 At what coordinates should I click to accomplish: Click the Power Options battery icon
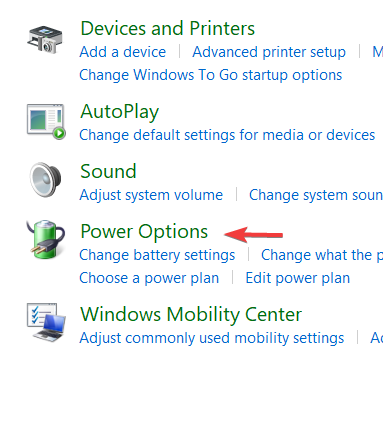(x=46, y=239)
